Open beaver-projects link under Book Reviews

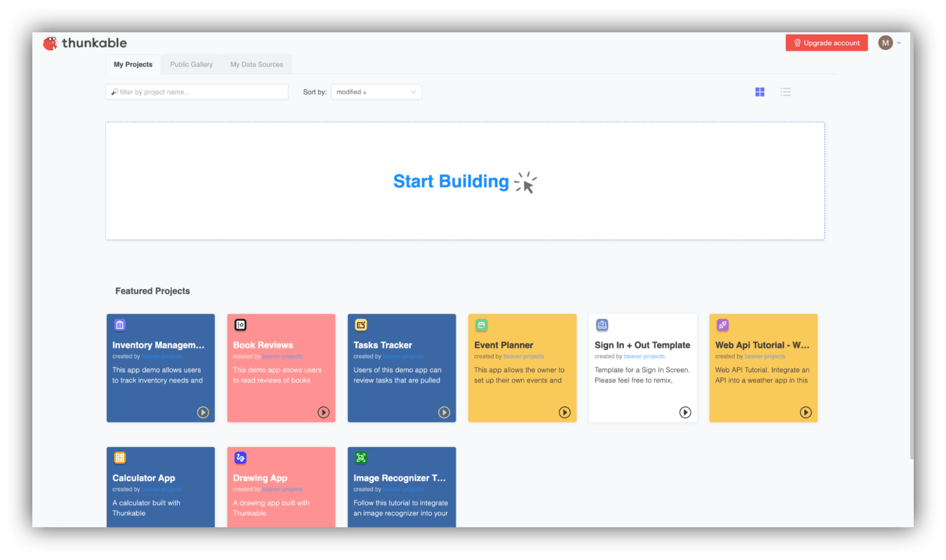[x=283, y=357]
